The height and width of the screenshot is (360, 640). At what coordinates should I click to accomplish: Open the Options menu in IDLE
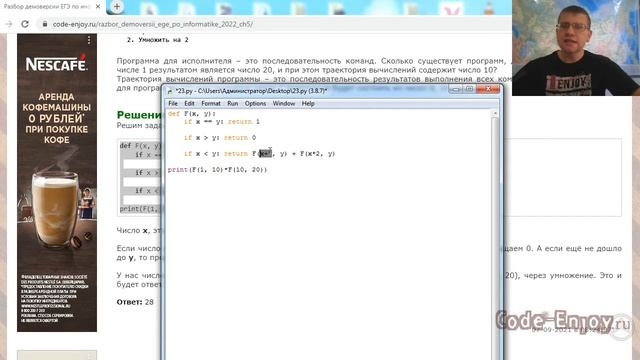(255, 104)
